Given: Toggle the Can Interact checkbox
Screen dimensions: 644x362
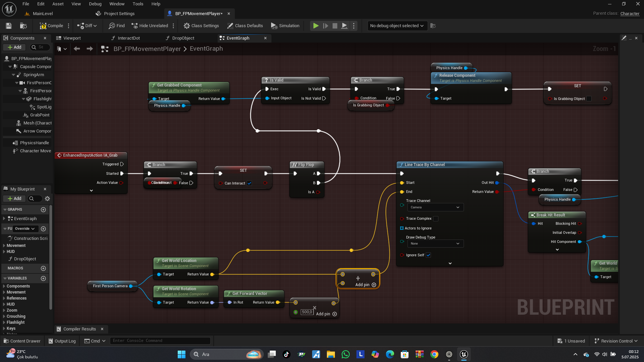Looking at the screenshot, I should coord(249,183).
